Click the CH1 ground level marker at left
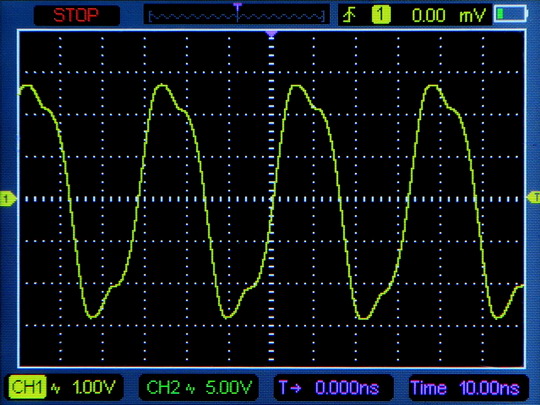This screenshot has height=405, width=540. click(x=7, y=199)
